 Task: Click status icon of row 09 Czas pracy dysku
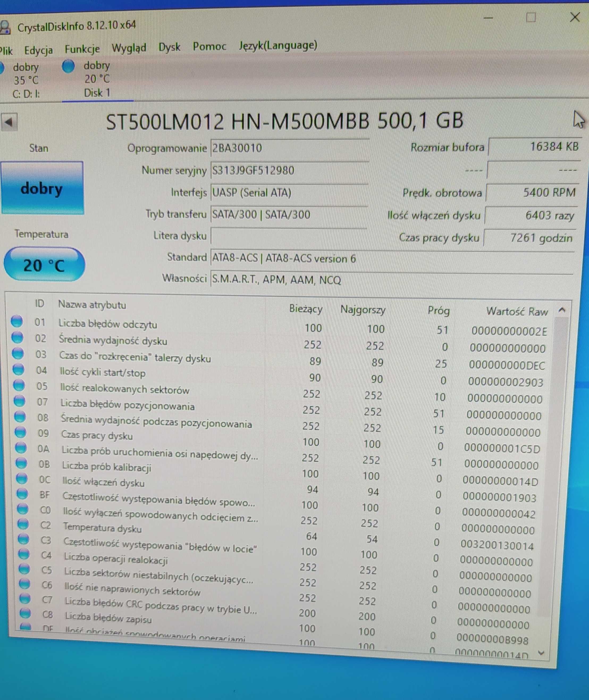click(20, 432)
